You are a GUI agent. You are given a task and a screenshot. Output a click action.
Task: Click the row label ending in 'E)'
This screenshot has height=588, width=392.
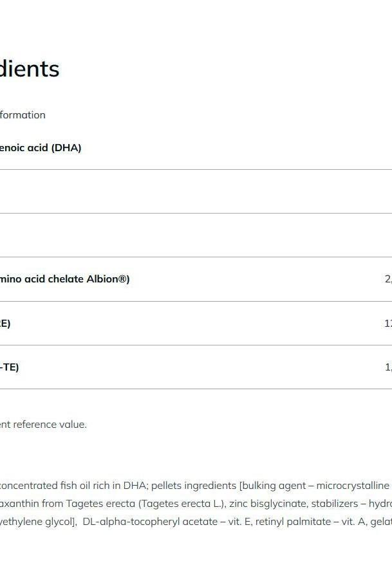coord(5,324)
